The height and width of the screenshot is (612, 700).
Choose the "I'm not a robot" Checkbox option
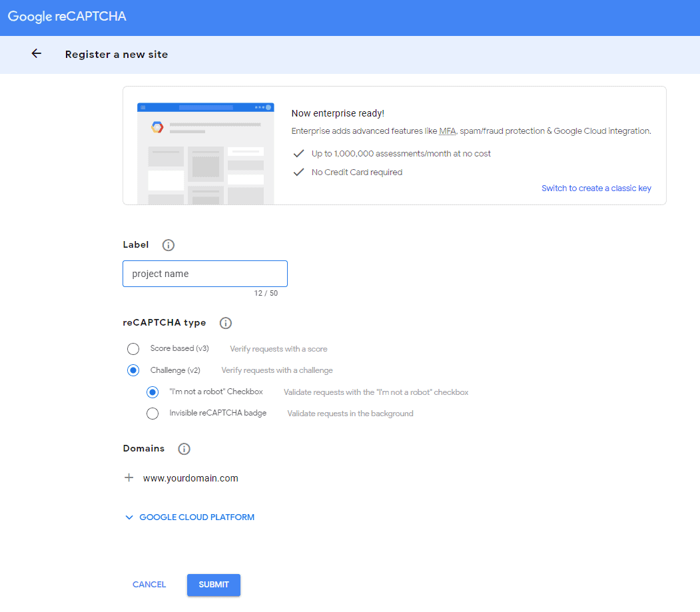[x=153, y=392]
